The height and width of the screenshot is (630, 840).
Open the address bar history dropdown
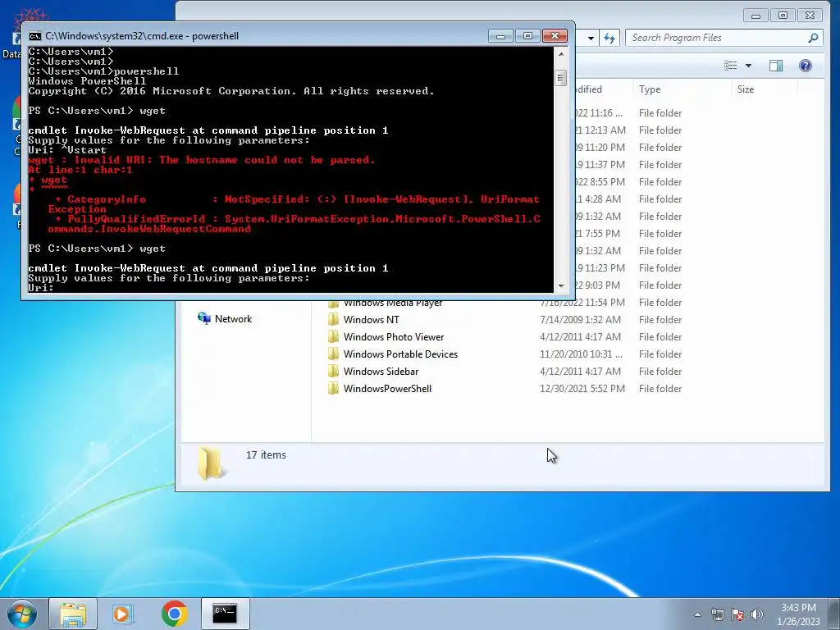(x=591, y=38)
